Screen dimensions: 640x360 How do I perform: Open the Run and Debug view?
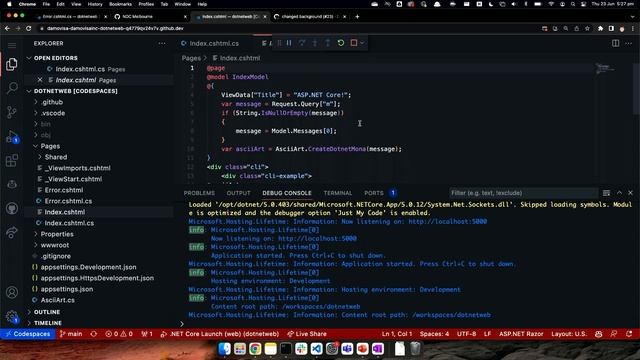[12, 136]
